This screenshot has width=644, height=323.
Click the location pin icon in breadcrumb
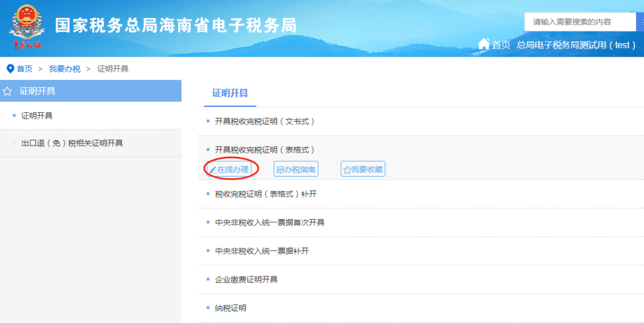[x=10, y=69]
